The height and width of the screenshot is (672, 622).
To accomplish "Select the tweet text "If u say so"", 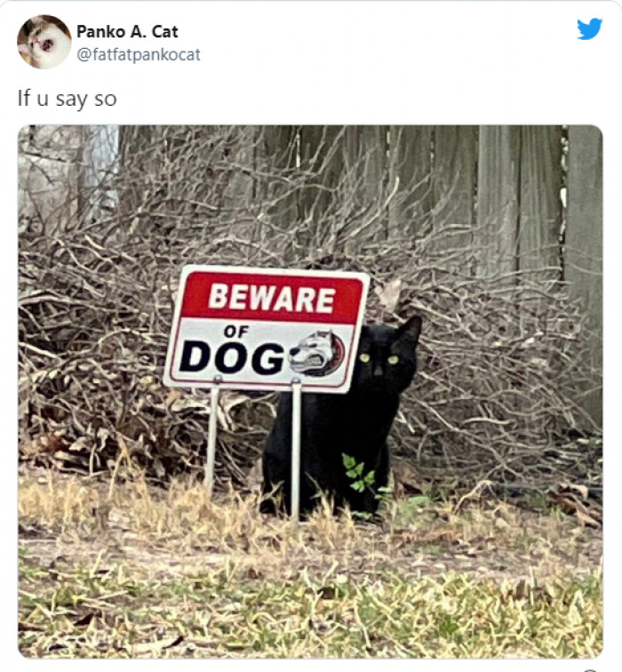I will pyautogui.click(x=67, y=99).
